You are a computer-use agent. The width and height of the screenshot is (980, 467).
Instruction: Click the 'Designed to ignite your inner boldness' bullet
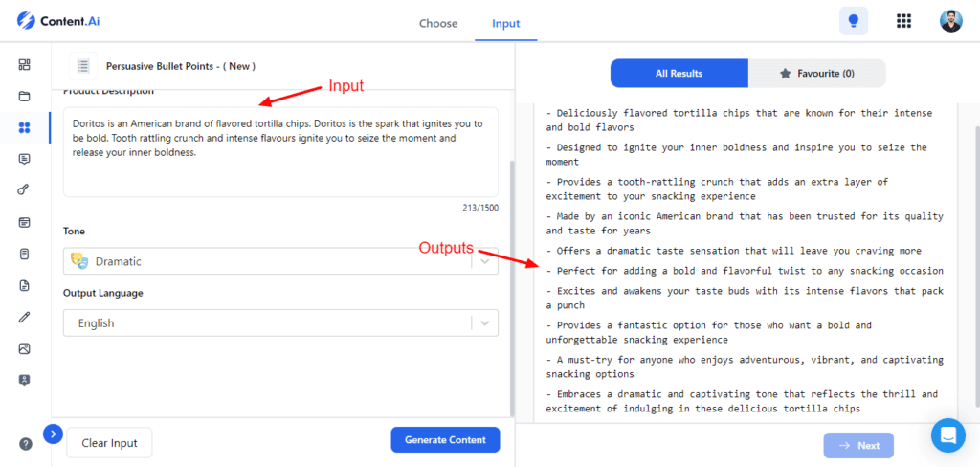point(736,155)
